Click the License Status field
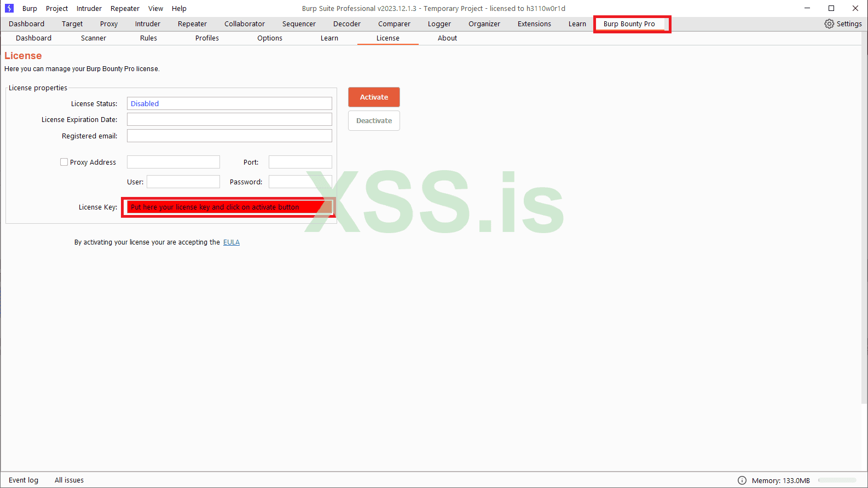Image resolution: width=868 pixels, height=488 pixels. click(229, 103)
